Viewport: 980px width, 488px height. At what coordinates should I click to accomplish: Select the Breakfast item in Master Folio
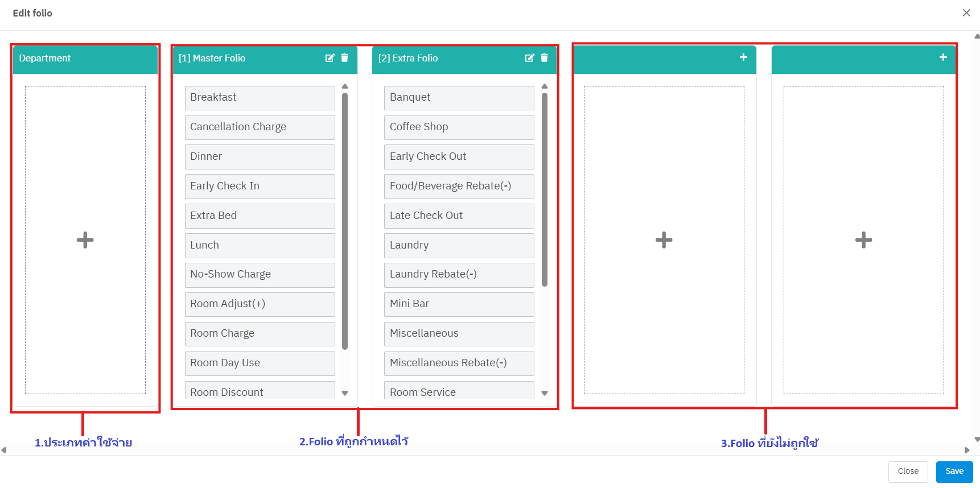[x=260, y=98]
